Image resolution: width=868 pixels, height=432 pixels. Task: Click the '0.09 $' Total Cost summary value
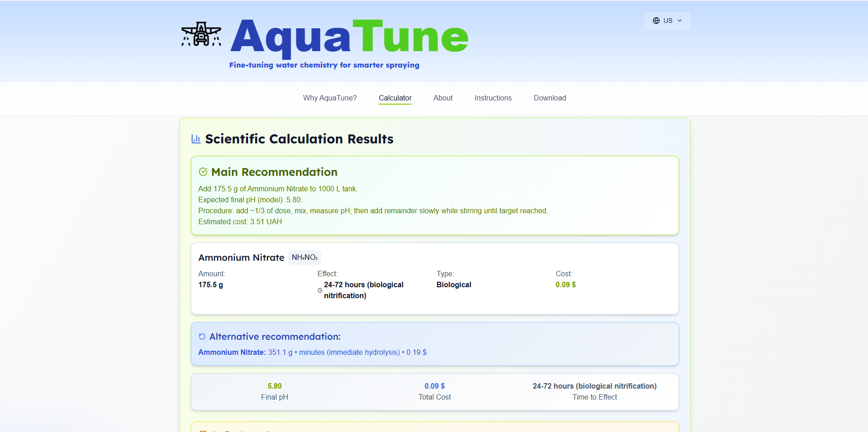[434, 386]
